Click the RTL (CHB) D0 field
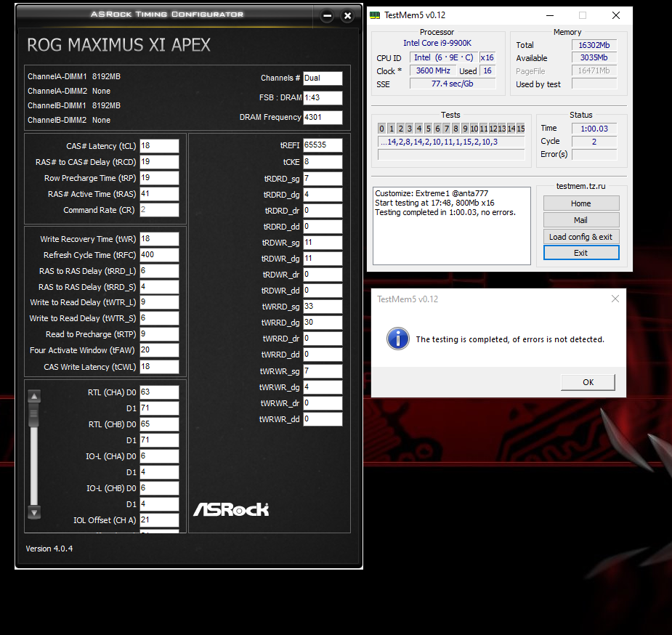This screenshot has width=672, height=635. point(159,424)
